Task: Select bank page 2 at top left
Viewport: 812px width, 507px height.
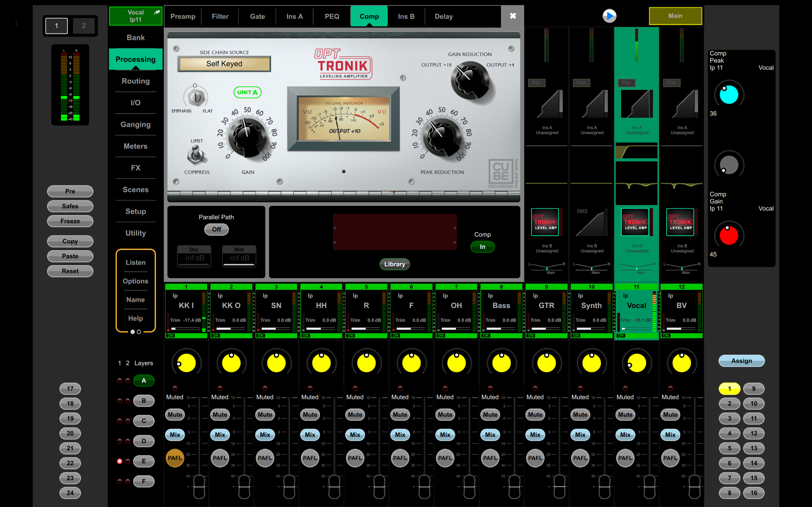Action: coord(83,26)
